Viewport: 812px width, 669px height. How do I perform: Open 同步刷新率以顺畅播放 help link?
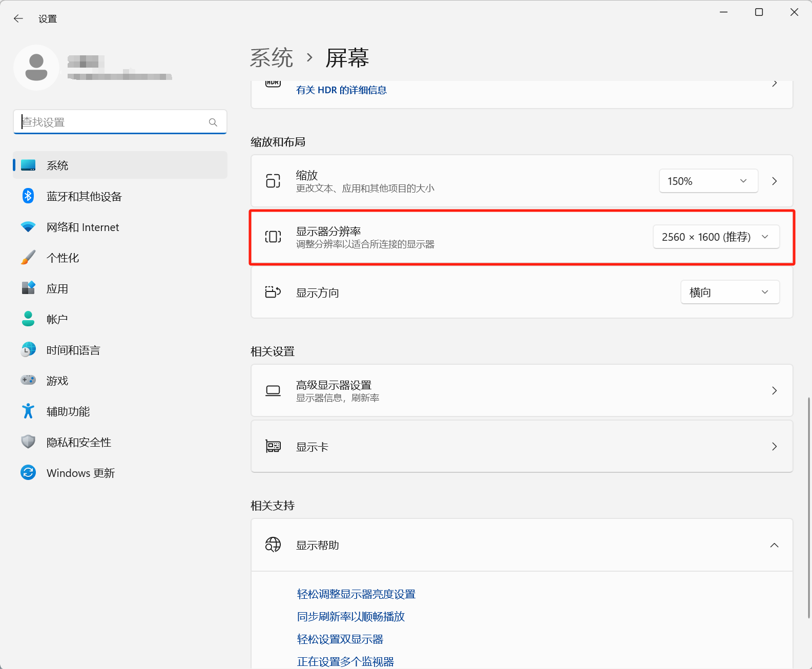351,617
